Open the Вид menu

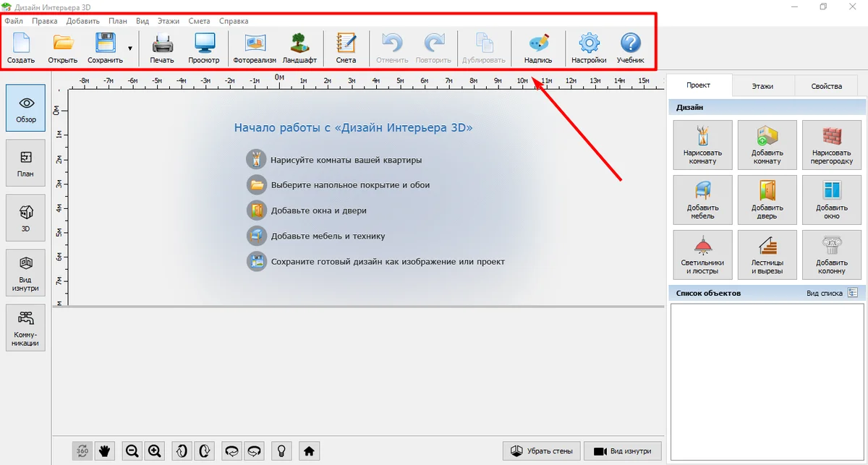[x=142, y=21]
